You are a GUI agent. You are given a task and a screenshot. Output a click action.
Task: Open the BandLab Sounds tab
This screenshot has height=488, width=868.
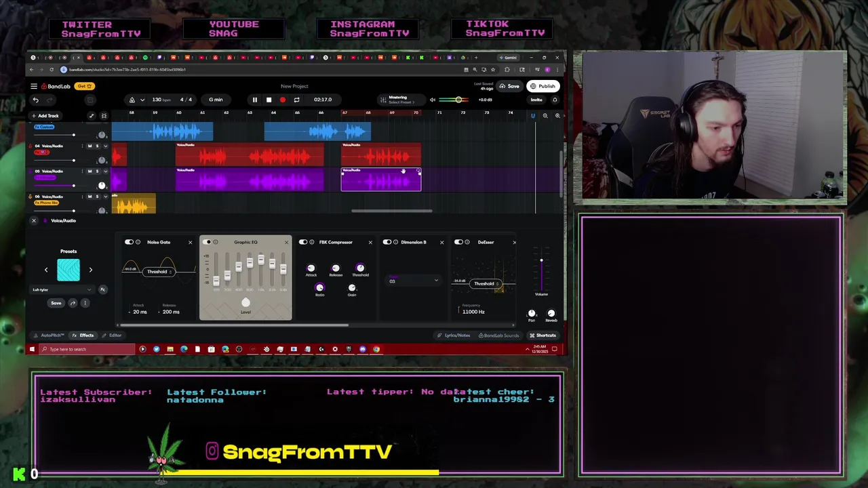coord(498,335)
